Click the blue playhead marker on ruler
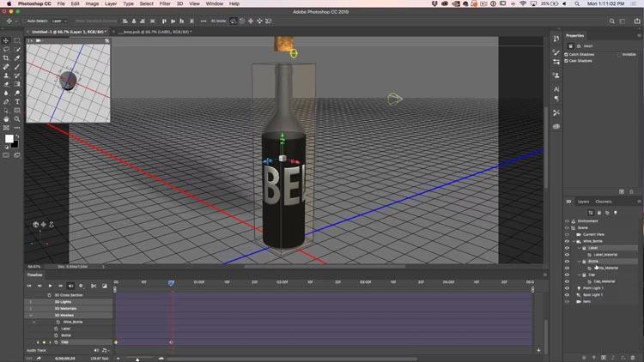This screenshot has height=362, width=644. [x=171, y=283]
